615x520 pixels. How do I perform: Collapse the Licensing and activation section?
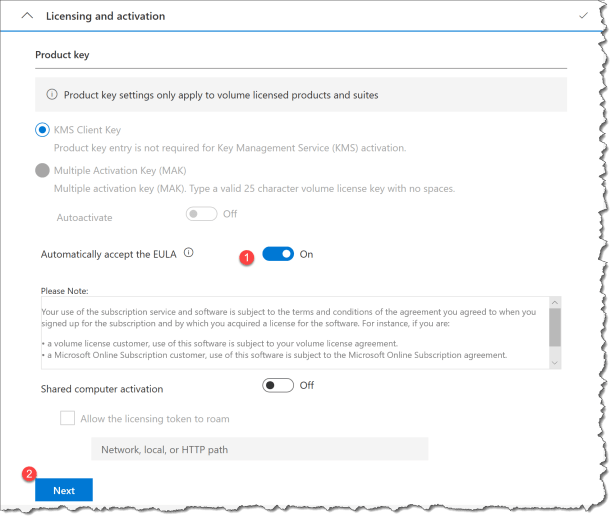tap(27, 16)
